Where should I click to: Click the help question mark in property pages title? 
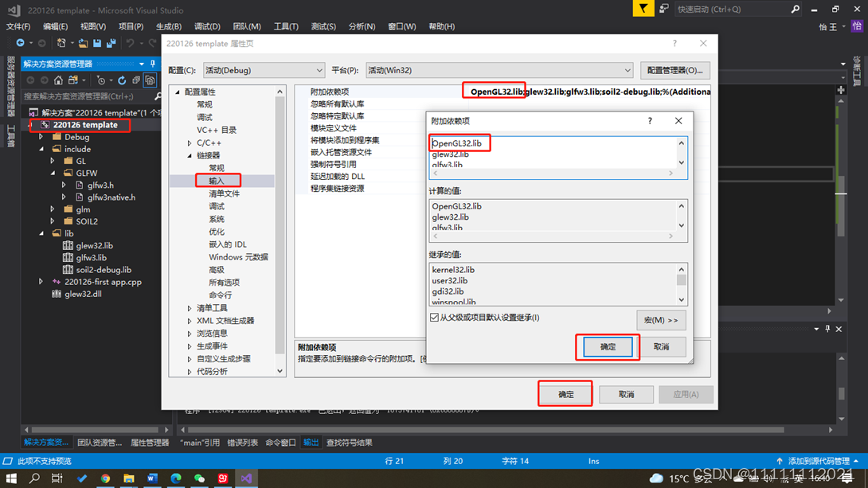674,43
